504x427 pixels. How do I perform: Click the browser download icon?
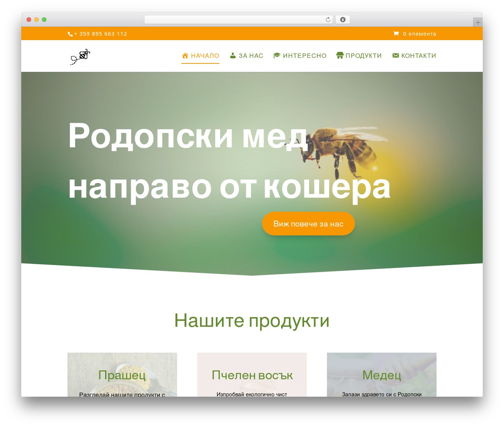pyautogui.click(x=343, y=20)
